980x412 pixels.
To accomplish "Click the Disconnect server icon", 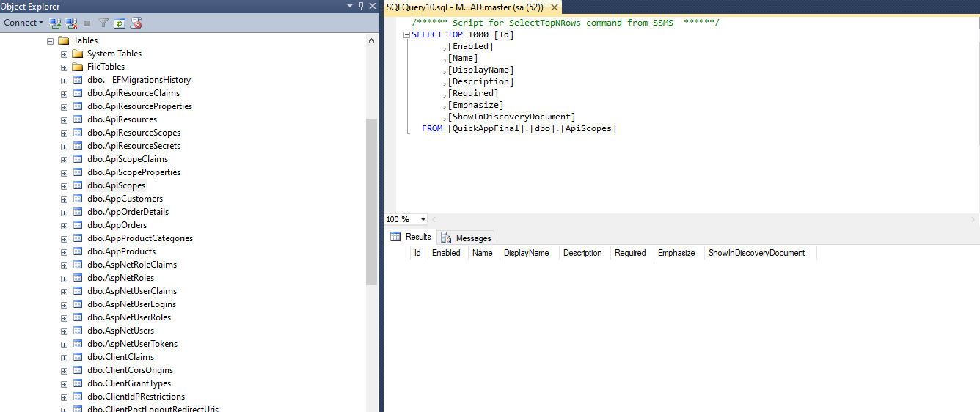I will 71,23.
